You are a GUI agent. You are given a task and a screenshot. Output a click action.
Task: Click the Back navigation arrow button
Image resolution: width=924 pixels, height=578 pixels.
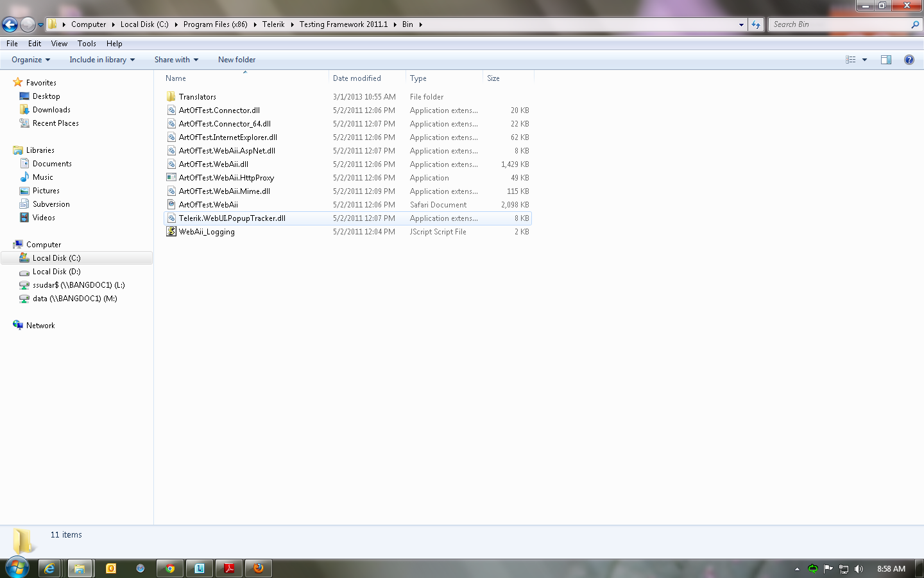(10, 24)
